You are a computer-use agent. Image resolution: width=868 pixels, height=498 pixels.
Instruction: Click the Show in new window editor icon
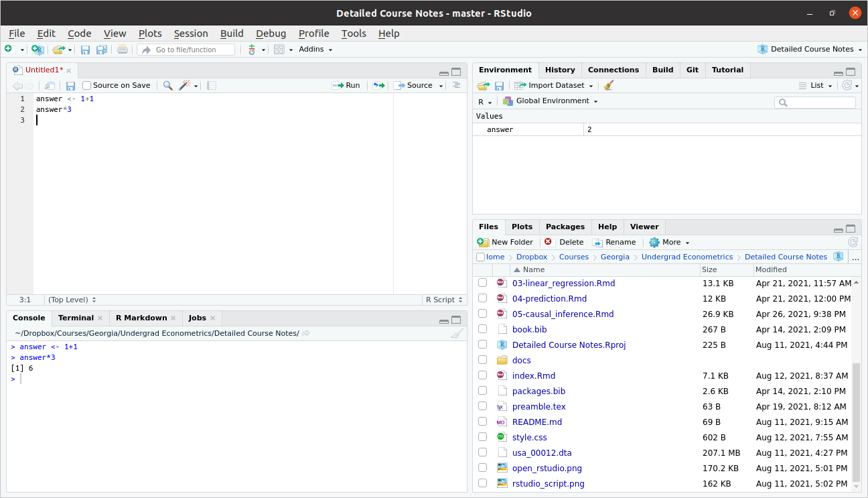click(50, 85)
